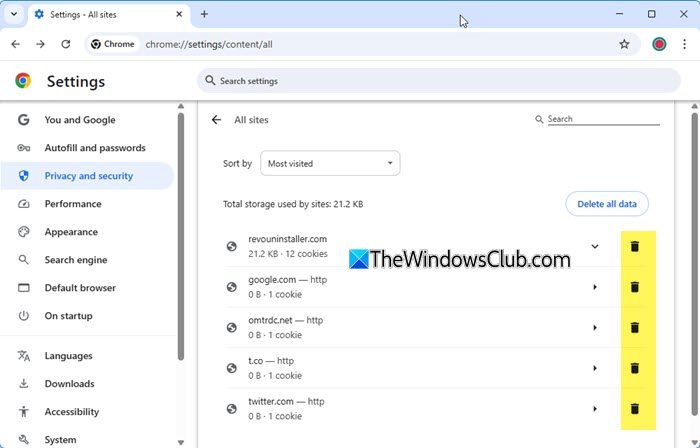The width and height of the screenshot is (700, 448).
Task: Collapse the revouninstaller.com entry chevron
Action: (x=595, y=246)
